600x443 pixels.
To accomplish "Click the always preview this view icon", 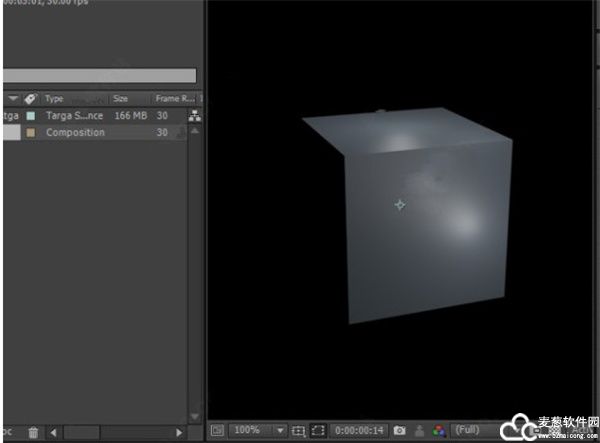I will click(x=218, y=431).
